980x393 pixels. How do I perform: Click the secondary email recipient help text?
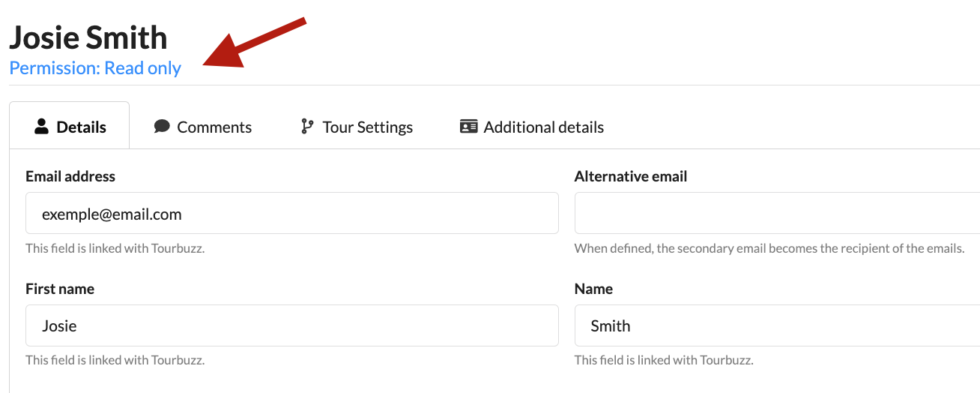(x=769, y=248)
